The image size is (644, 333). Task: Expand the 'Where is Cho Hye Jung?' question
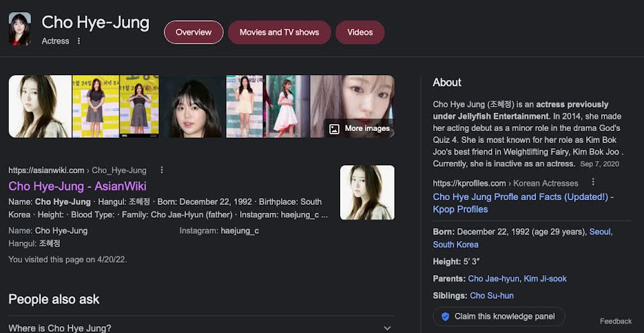point(201,328)
